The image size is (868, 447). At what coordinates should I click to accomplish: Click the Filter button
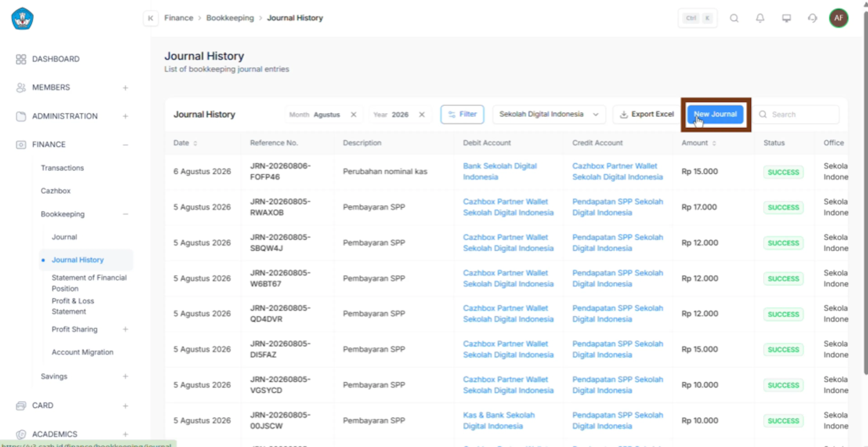462,114
